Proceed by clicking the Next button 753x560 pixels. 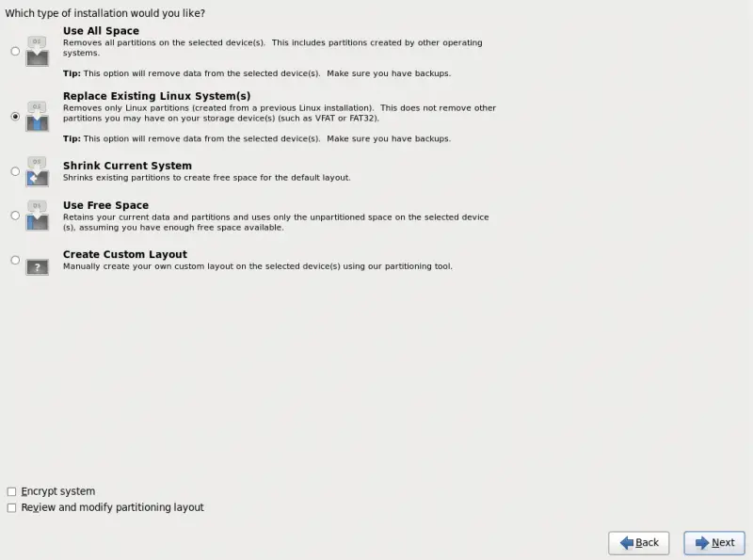pos(714,543)
